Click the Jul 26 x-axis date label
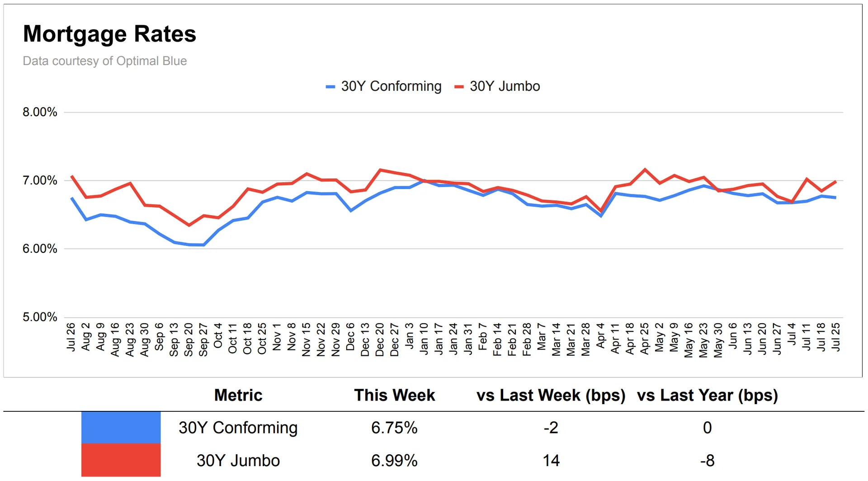This screenshot has height=481, width=868. (x=71, y=337)
